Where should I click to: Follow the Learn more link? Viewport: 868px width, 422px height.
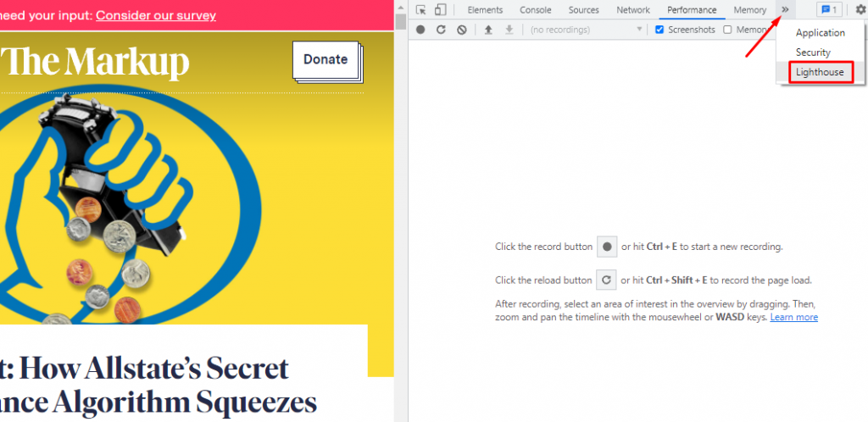click(793, 318)
